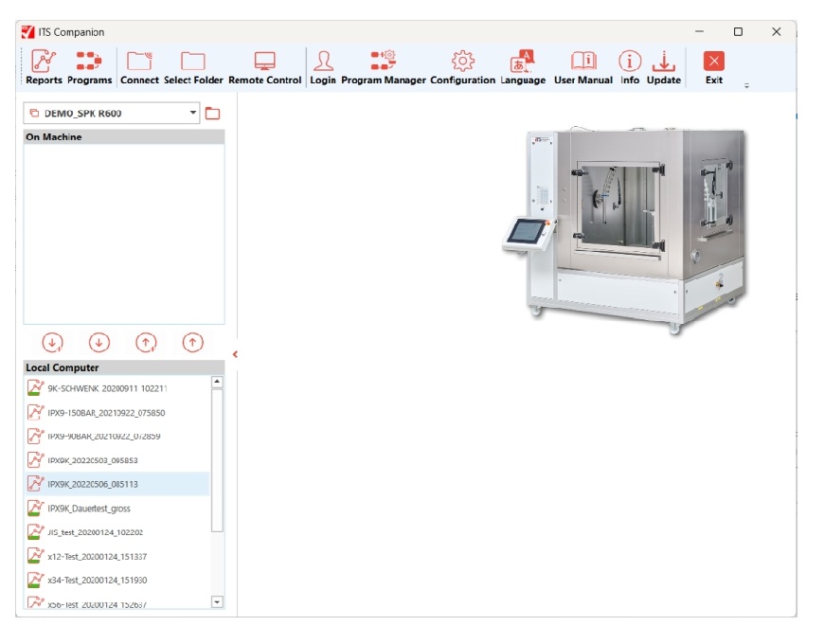Image resolution: width=824 pixels, height=644 pixels.
Task: Collapse the left panel with red chevron
Action: pos(235,355)
